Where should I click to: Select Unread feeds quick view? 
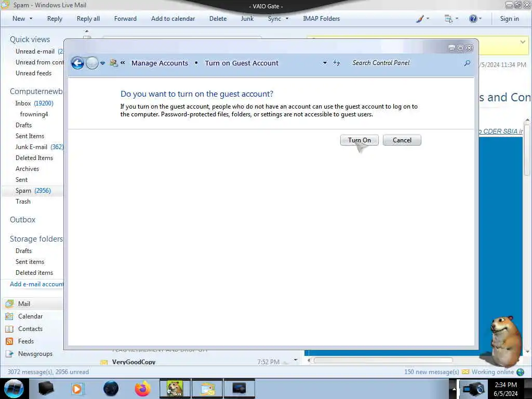click(34, 73)
